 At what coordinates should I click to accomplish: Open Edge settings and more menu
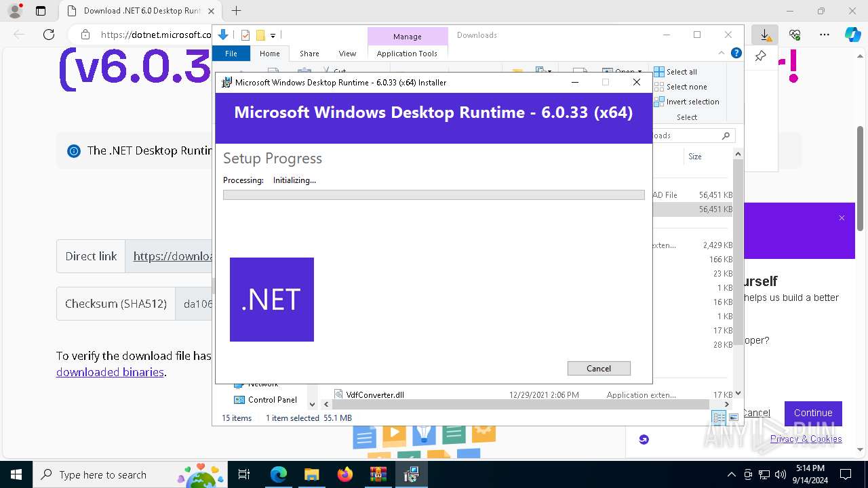click(x=825, y=35)
